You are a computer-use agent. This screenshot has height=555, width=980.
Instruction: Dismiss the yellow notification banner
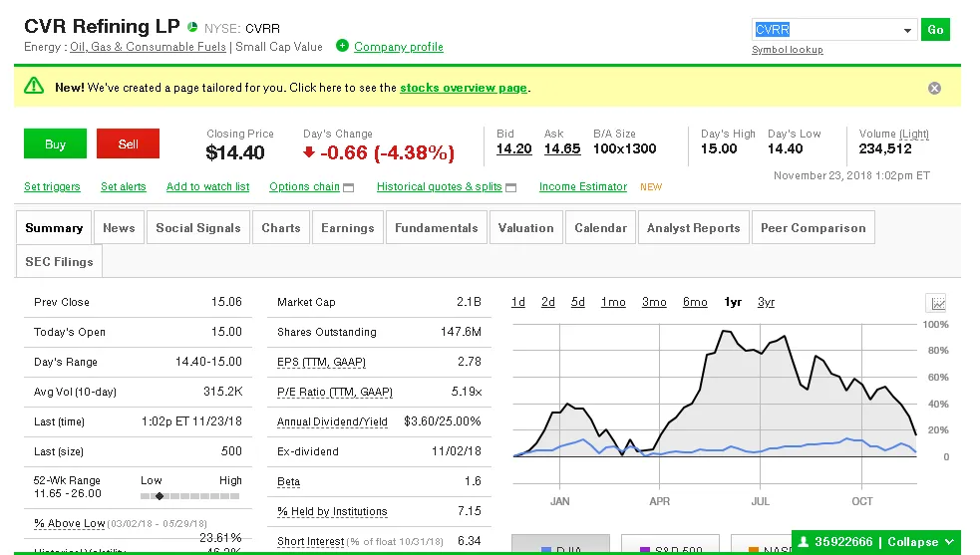[x=934, y=88]
